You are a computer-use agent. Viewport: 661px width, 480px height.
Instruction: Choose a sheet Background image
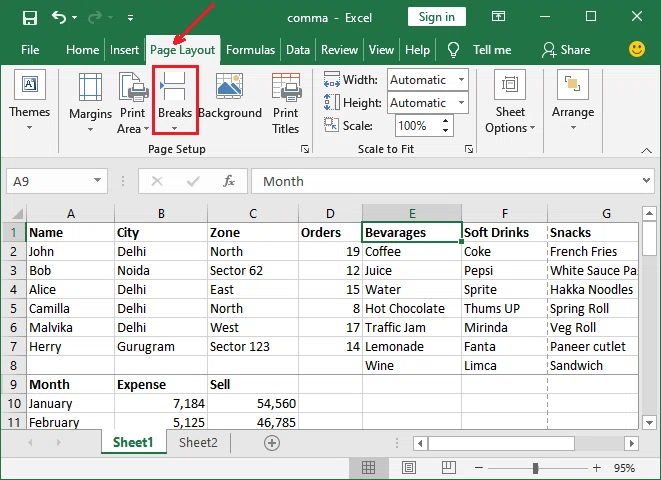pos(230,97)
